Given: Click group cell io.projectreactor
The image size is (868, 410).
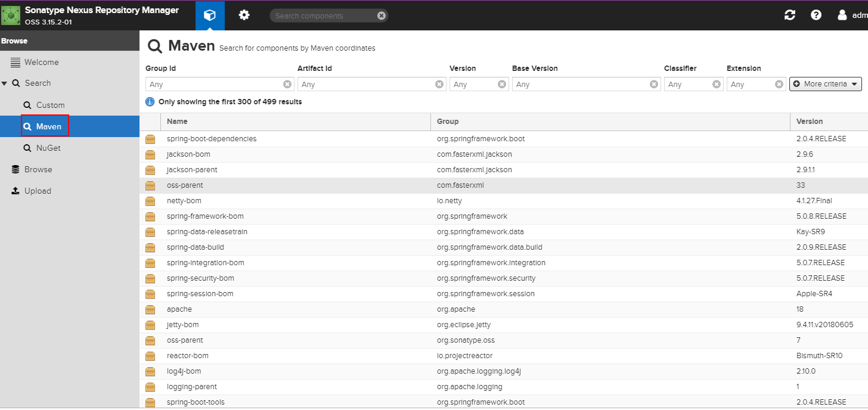Looking at the screenshot, I should (465, 356).
